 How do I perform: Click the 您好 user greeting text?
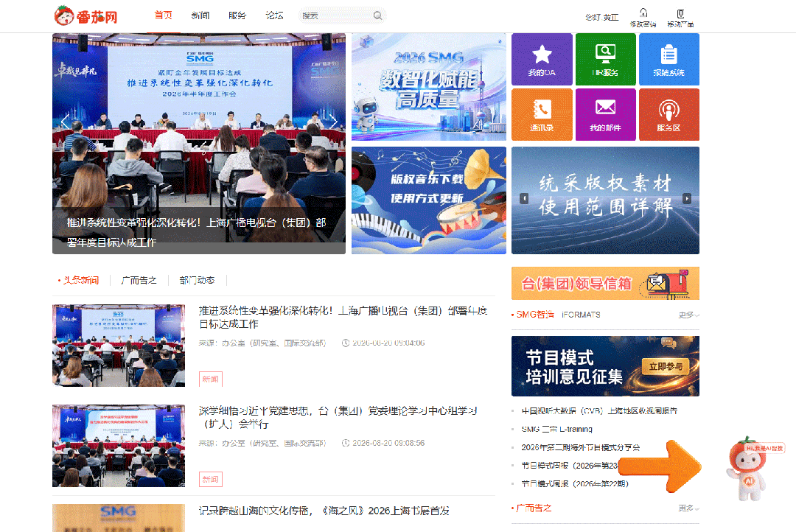[601, 17]
